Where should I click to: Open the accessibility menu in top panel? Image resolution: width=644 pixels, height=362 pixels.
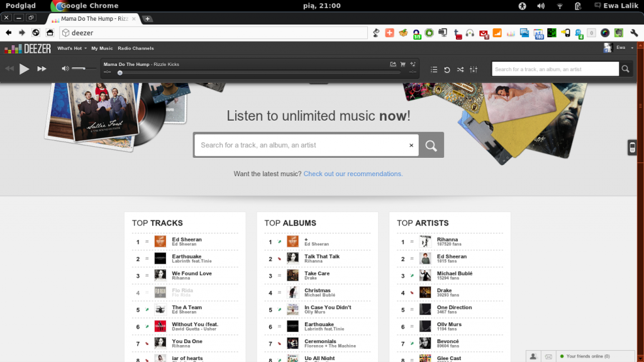(522, 6)
